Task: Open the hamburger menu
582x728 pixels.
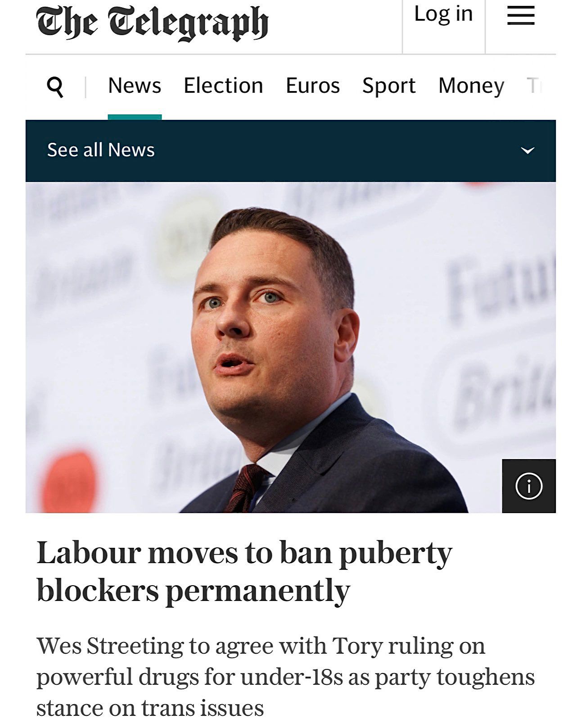Action: [520, 17]
